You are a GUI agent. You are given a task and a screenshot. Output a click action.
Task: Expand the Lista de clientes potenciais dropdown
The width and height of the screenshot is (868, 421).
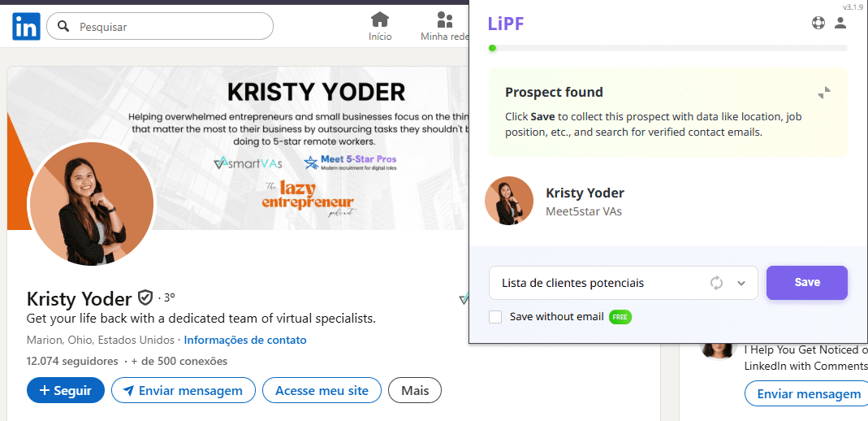point(741,283)
